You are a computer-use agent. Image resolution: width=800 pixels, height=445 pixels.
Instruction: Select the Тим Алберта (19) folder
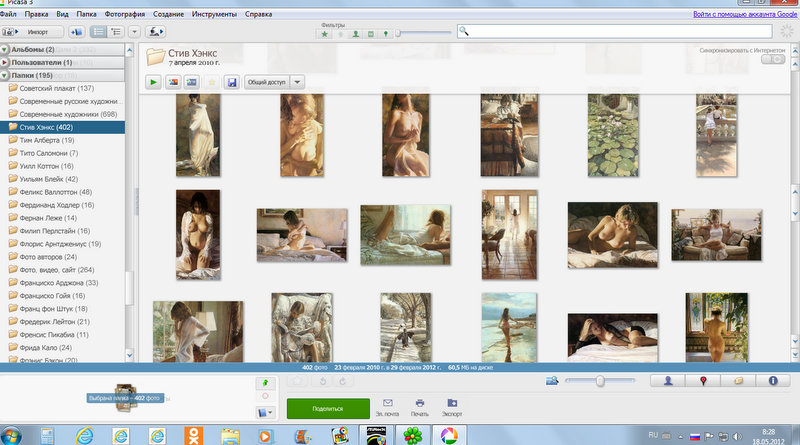click(x=62, y=140)
